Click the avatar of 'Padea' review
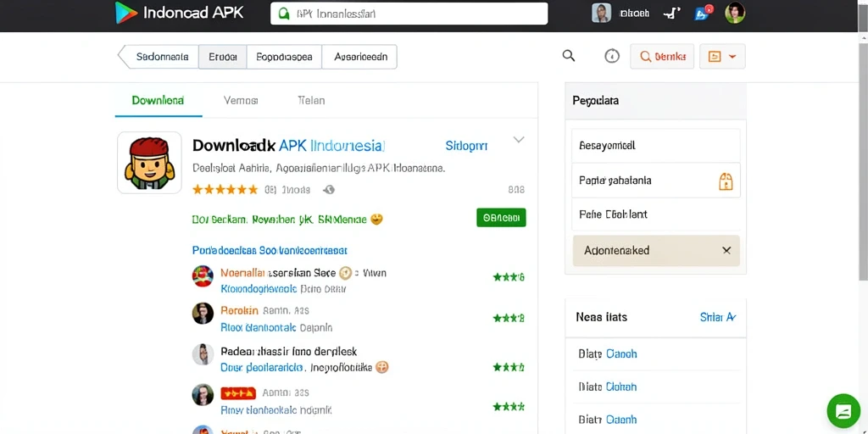The height and width of the screenshot is (434, 868). 203,354
